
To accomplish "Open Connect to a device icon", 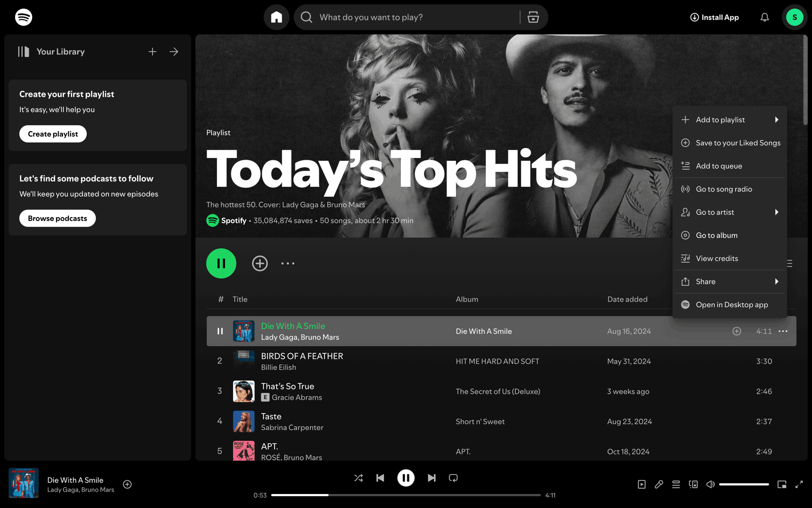I will pyautogui.click(x=693, y=484).
